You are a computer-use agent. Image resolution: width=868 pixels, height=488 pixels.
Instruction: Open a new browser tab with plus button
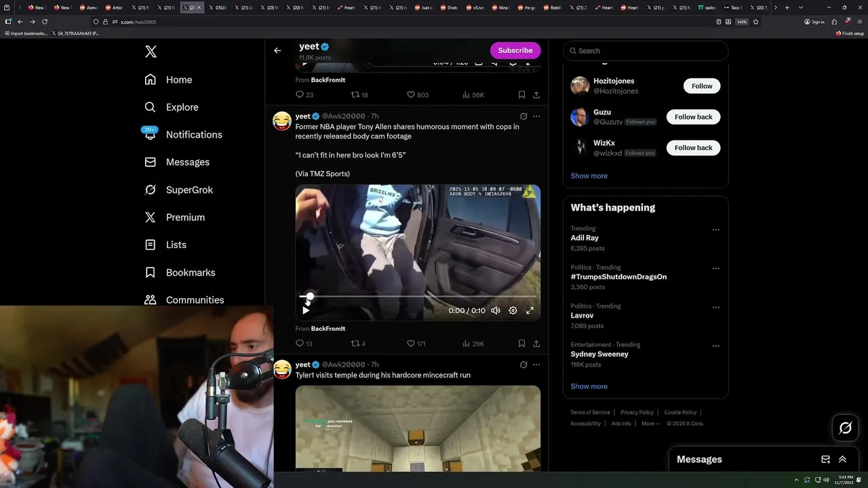[x=787, y=7]
